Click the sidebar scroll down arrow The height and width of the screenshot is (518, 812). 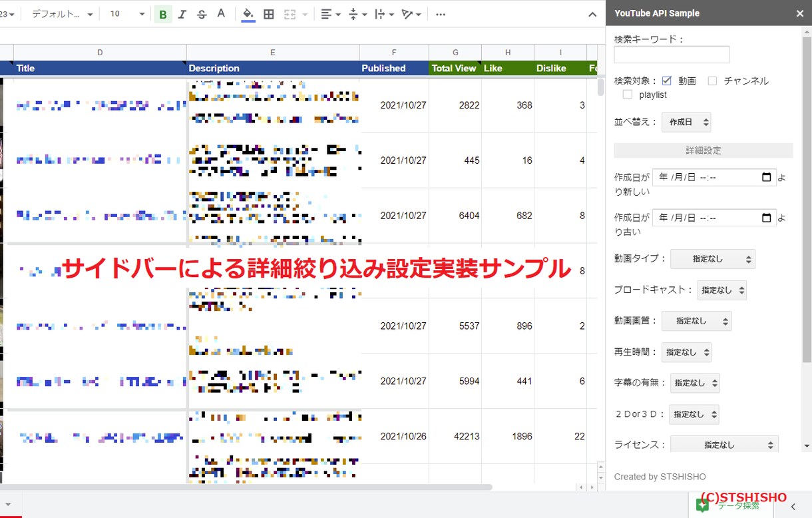[807, 446]
